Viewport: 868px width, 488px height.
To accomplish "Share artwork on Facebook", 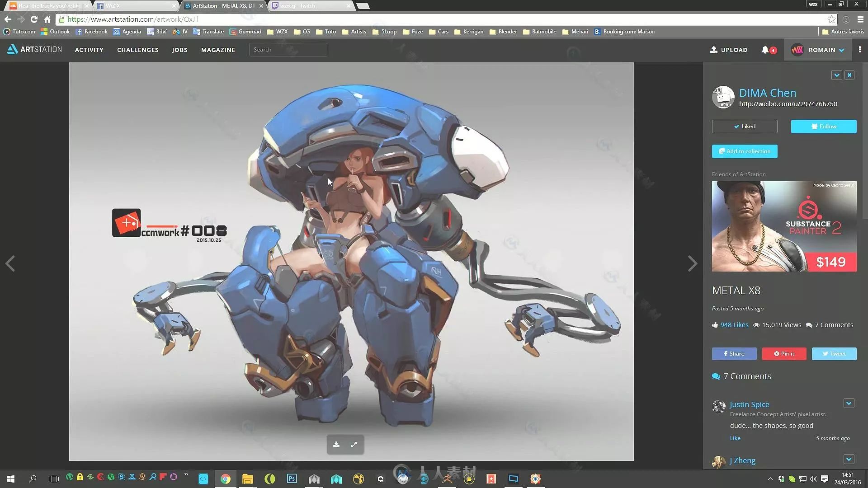I will point(734,354).
